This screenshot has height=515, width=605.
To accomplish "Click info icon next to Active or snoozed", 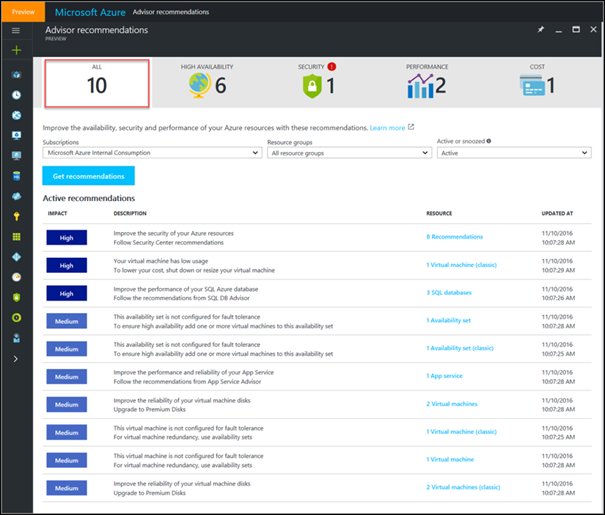I will pyautogui.click(x=489, y=141).
